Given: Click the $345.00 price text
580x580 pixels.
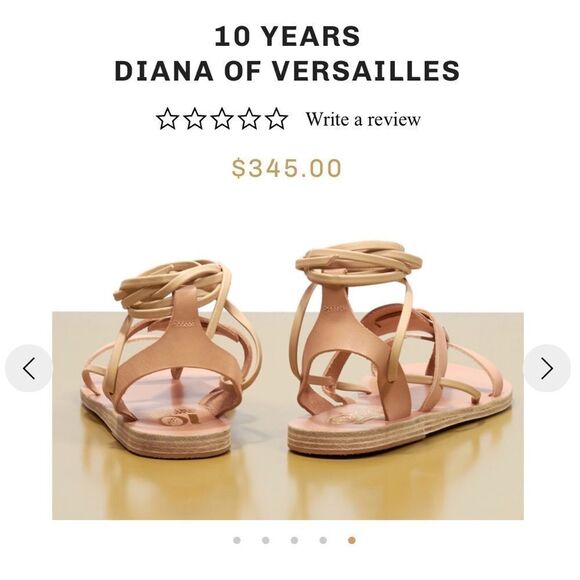Looking at the screenshot, I should pos(287,168).
